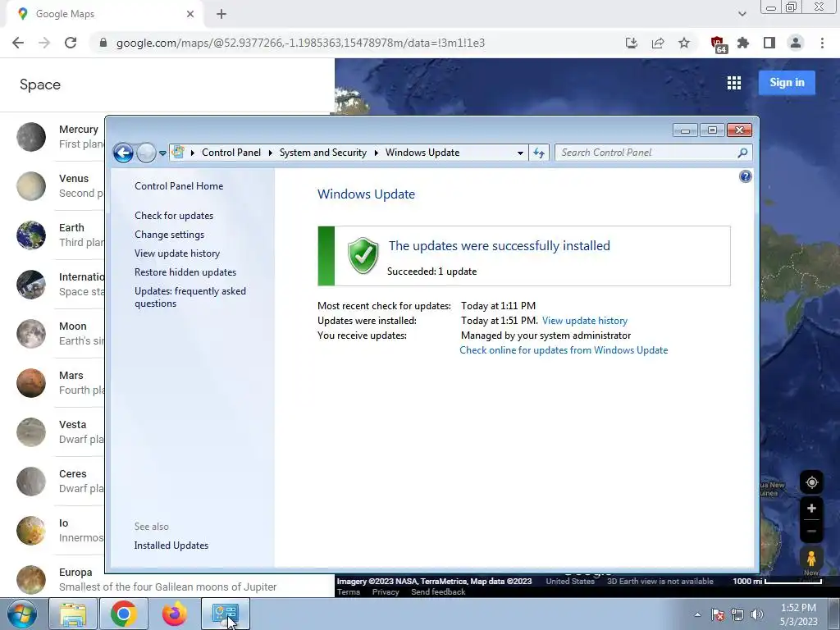Click the Pegman Street View icon
The height and width of the screenshot is (630, 840).
(x=811, y=559)
